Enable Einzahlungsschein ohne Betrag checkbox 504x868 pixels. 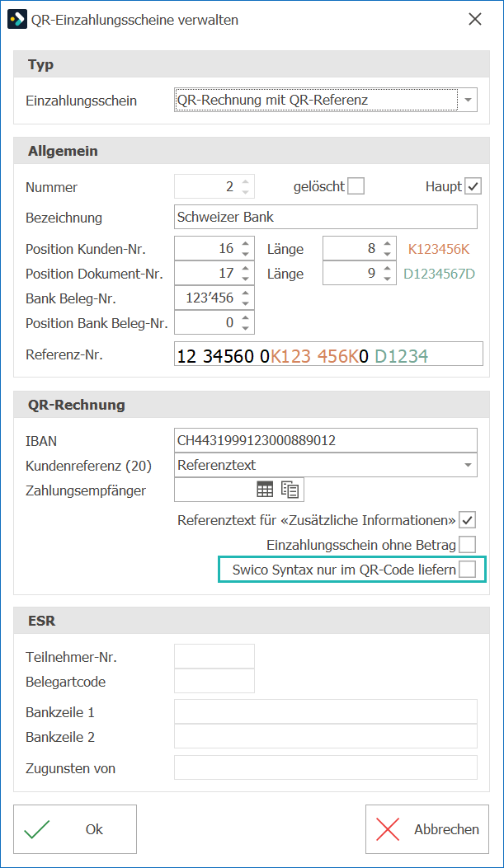click(x=468, y=545)
